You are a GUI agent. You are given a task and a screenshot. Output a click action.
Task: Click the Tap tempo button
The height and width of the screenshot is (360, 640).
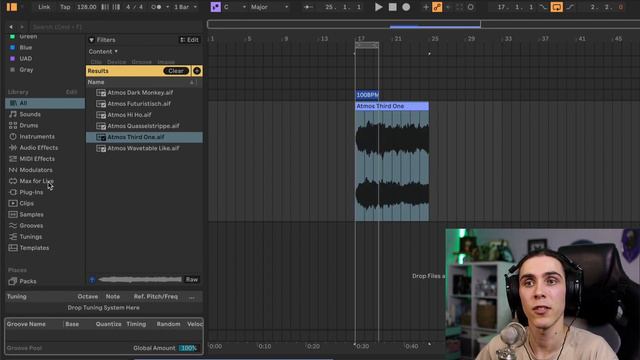tap(65, 7)
